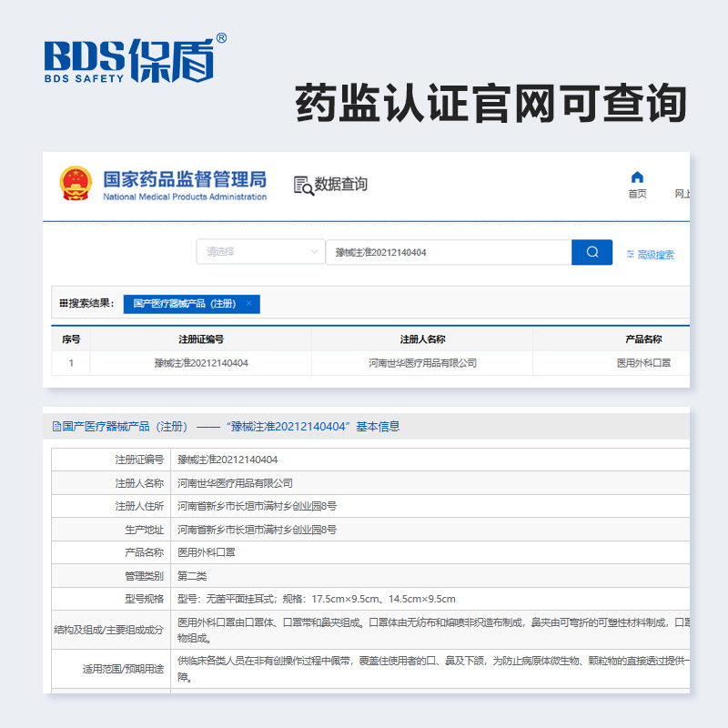Open 高级搜索 advanced search
728x728 pixels.
[x=650, y=255]
